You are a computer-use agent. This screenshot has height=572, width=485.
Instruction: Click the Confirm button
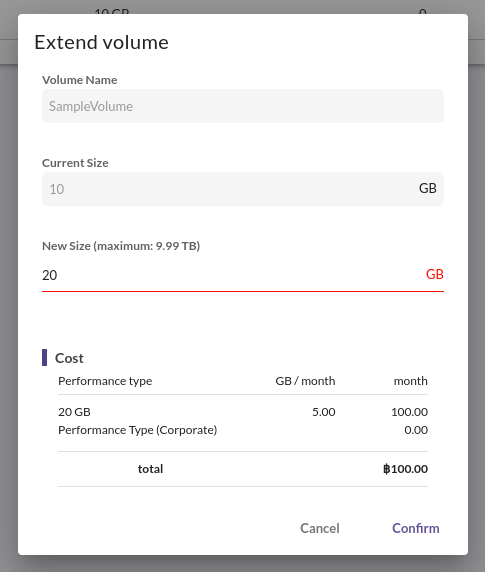point(416,528)
